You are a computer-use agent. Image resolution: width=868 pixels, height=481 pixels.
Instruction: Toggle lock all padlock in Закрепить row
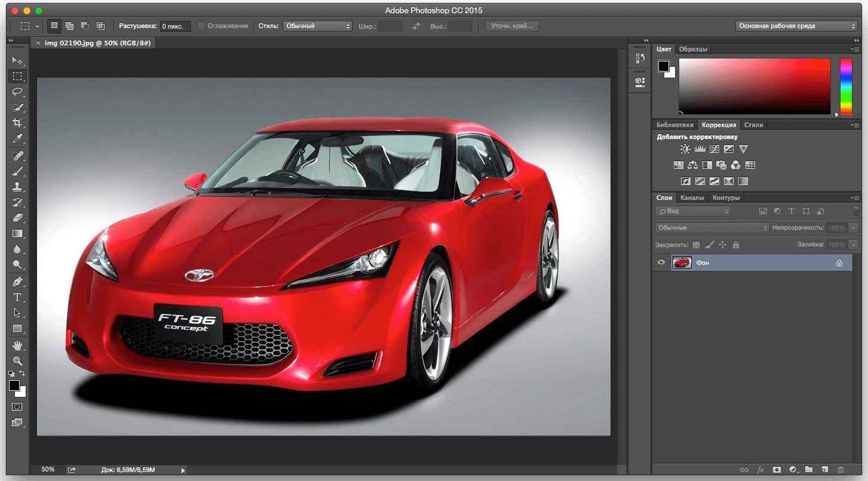pyautogui.click(x=736, y=245)
